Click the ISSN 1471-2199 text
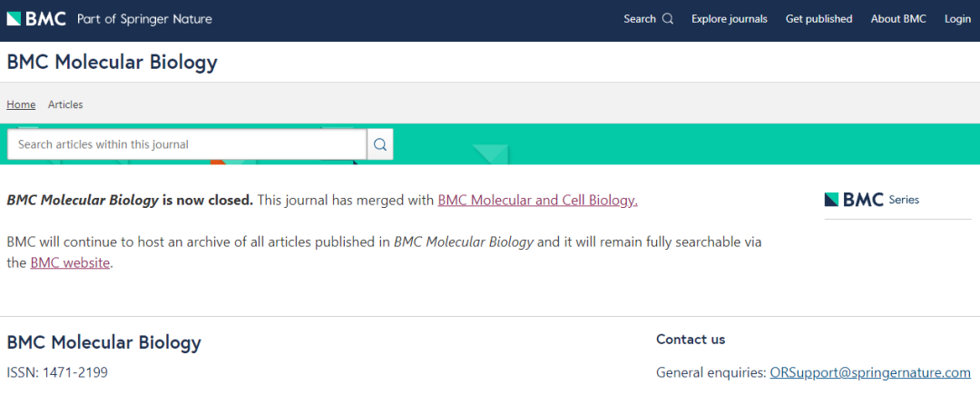Screen dimensions: 980x395 pyautogui.click(x=57, y=372)
